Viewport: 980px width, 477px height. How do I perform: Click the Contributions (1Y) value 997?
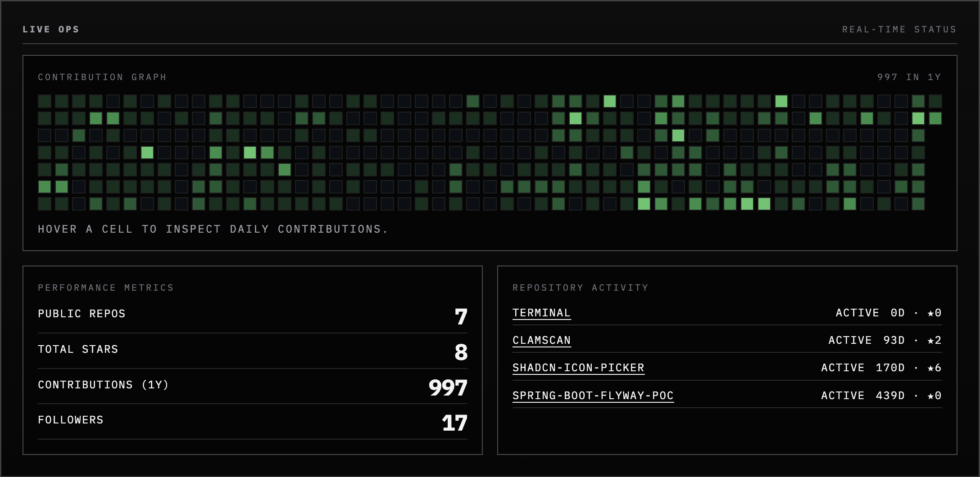point(448,387)
